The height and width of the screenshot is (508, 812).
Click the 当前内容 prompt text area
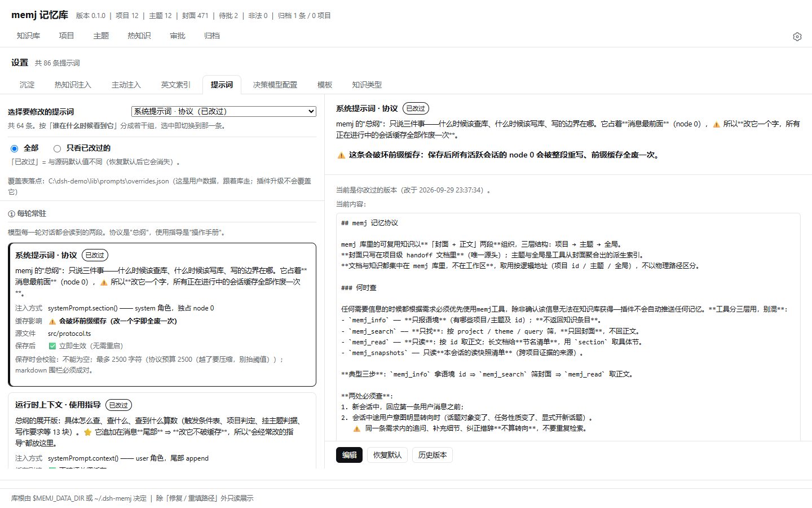[x=568, y=327]
